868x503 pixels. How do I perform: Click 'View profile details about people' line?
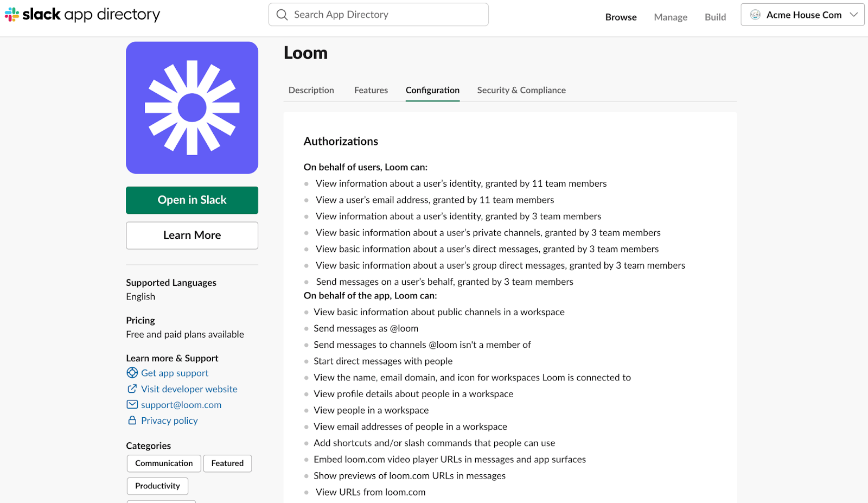(413, 394)
